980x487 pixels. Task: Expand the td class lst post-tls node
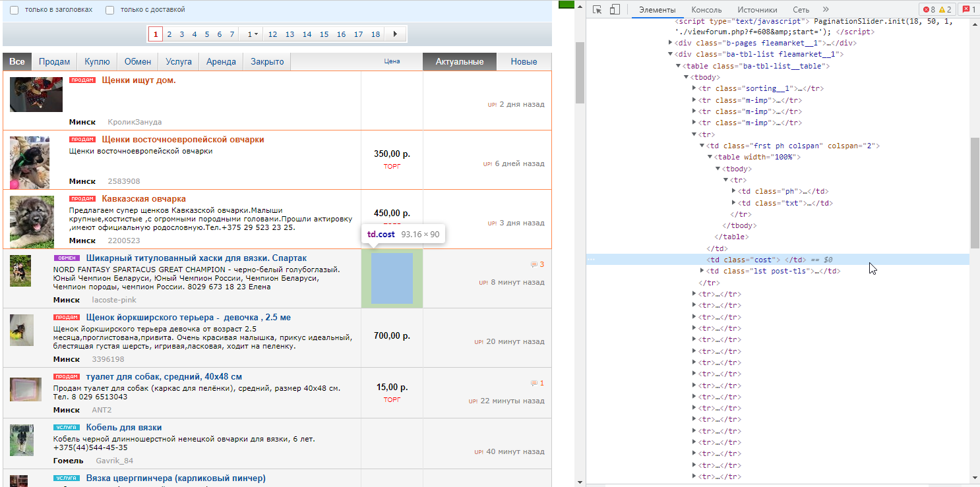point(702,271)
